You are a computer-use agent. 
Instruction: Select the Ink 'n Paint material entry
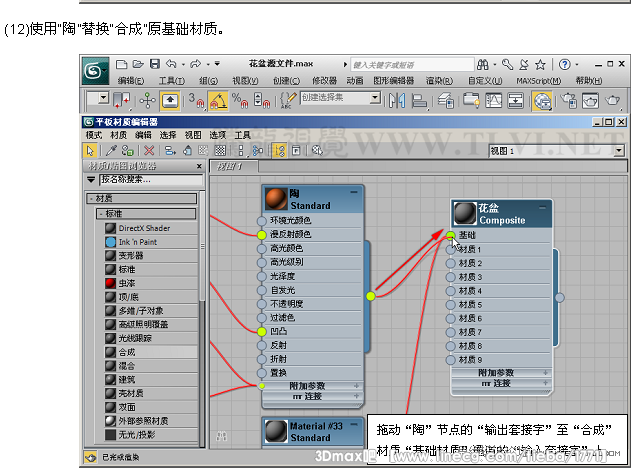pyautogui.click(x=151, y=242)
